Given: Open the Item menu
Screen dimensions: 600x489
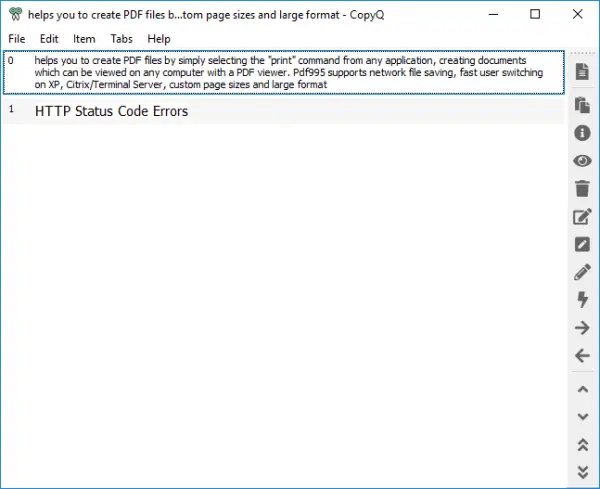Looking at the screenshot, I should pyautogui.click(x=84, y=39).
